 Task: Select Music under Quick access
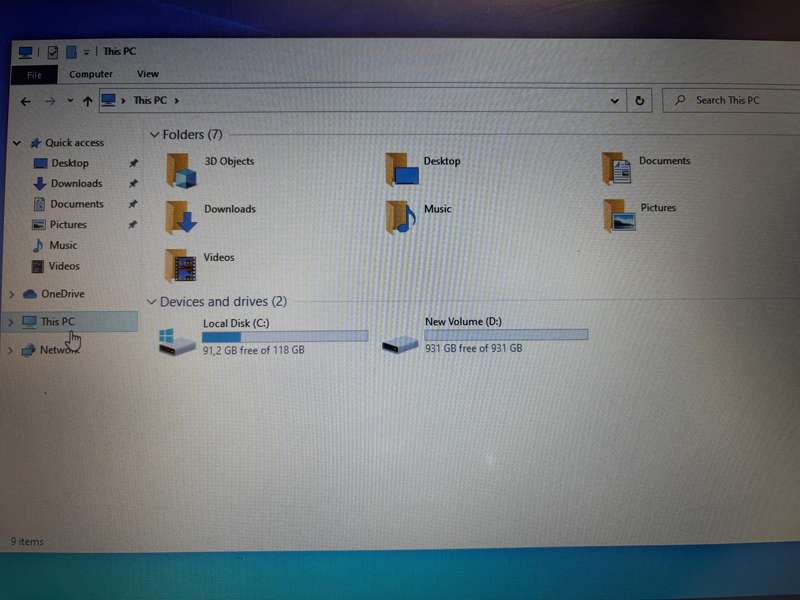[x=63, y=245]
